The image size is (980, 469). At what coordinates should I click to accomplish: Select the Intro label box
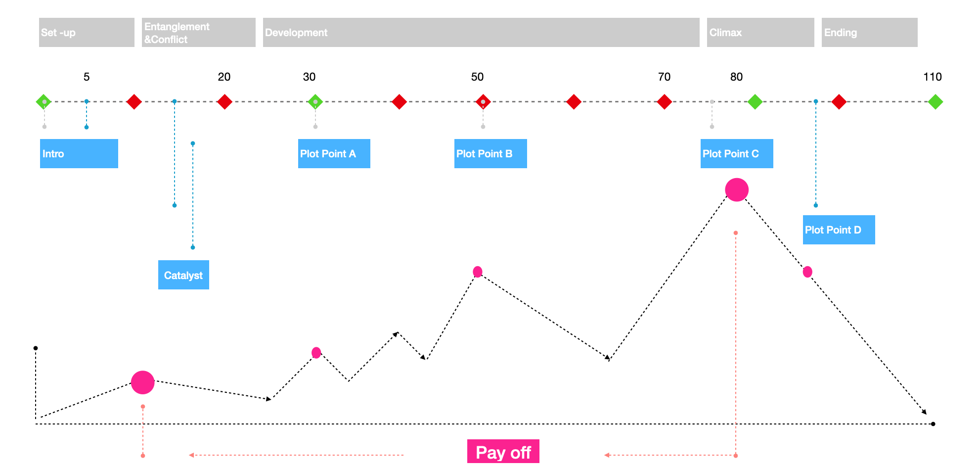point(79,154)
